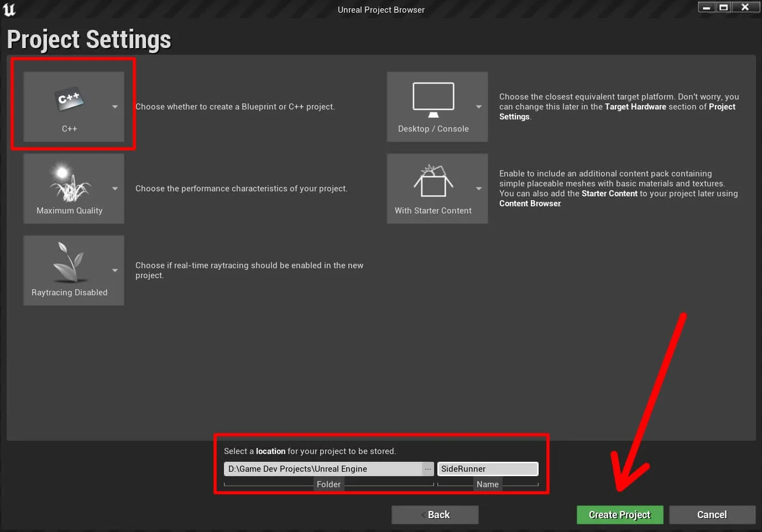The width and height of the screenshot is (762, 532).
Task: Click the Cancel button
Action: [x=712, y=515]
